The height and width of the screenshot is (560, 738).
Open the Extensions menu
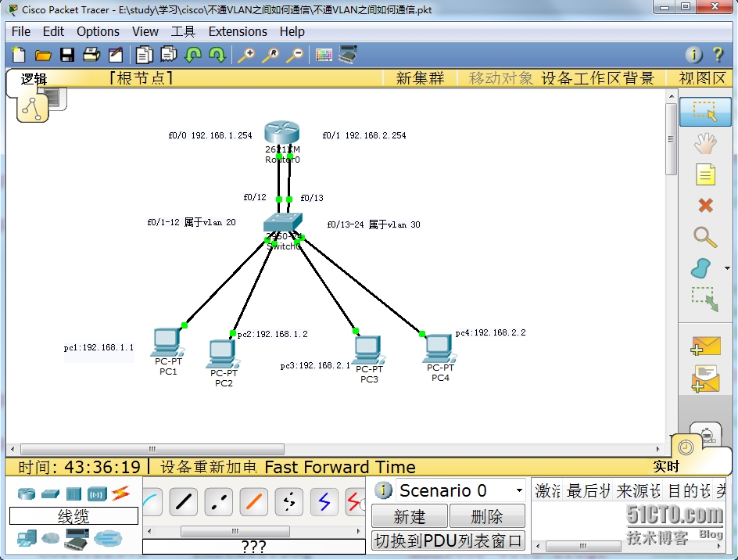tap(238, 31)
